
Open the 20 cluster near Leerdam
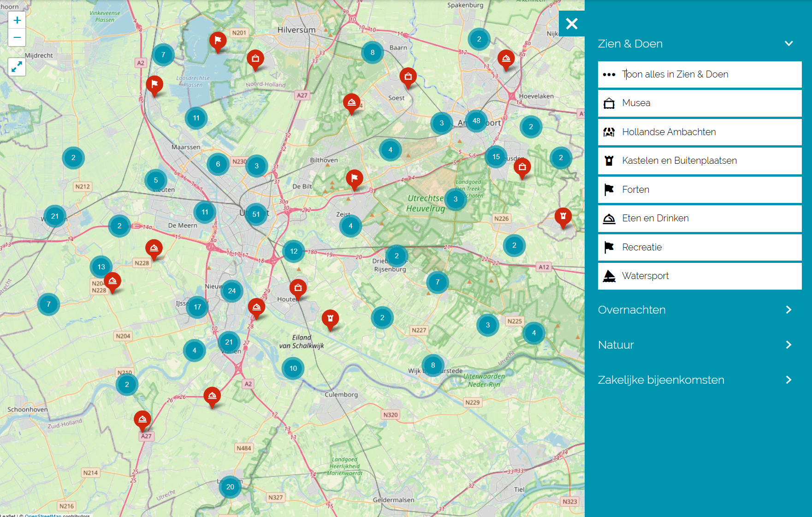tap(230, 487)
